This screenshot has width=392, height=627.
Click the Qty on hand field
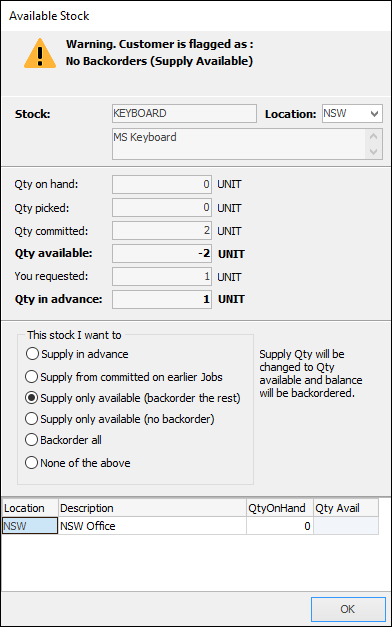coord(162,185)
